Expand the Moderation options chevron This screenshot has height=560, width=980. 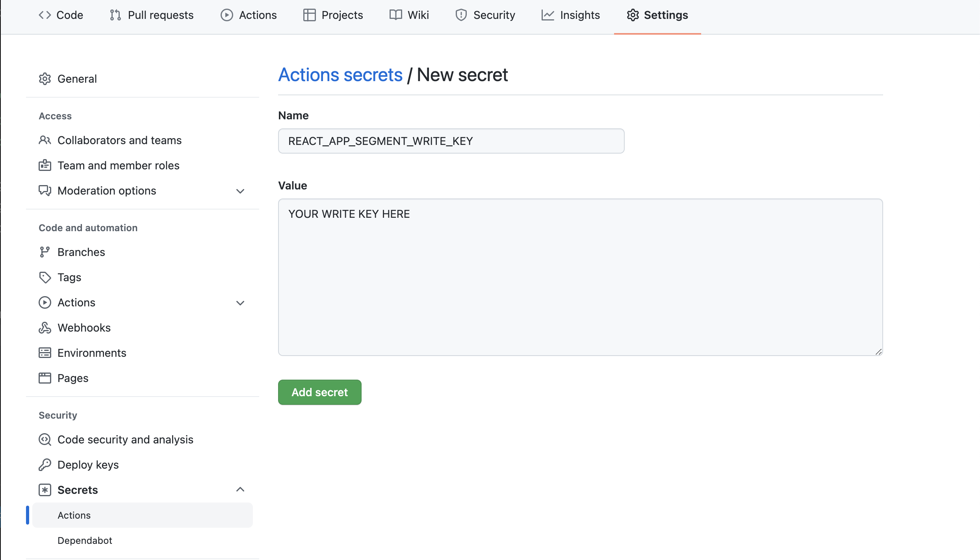click(240, 191)
